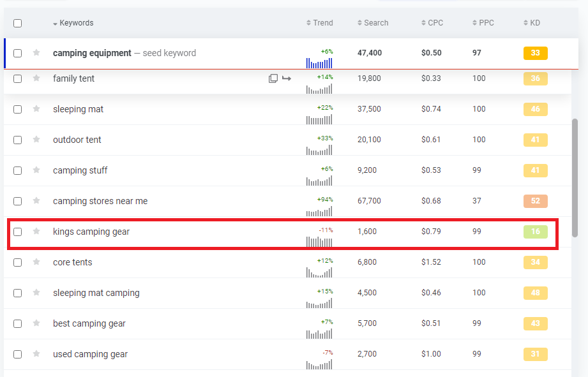View trend chart for camping equipment
Screen dimensions: 588x377
(319, 63)
